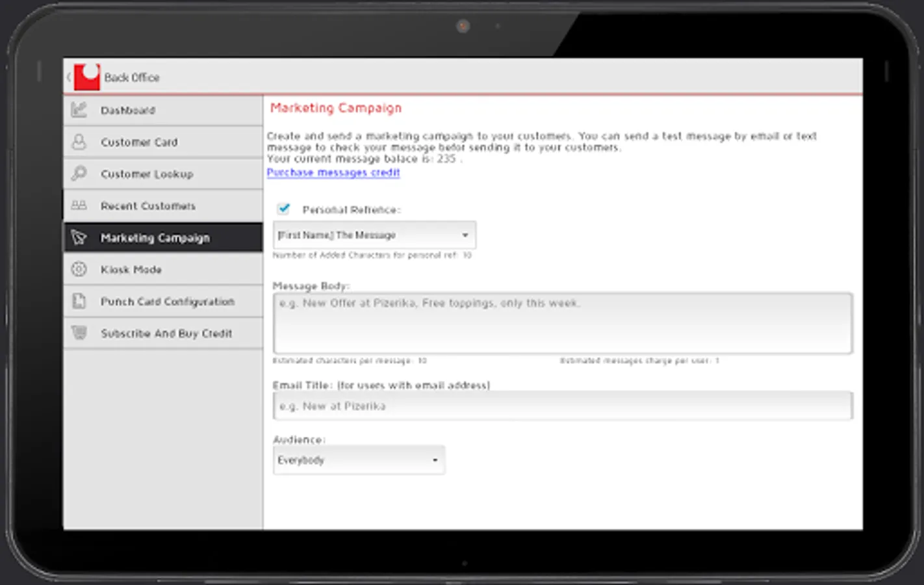924x585 pixels.
Task: Click the red Back Office logo icon
Action: (87, 77)
